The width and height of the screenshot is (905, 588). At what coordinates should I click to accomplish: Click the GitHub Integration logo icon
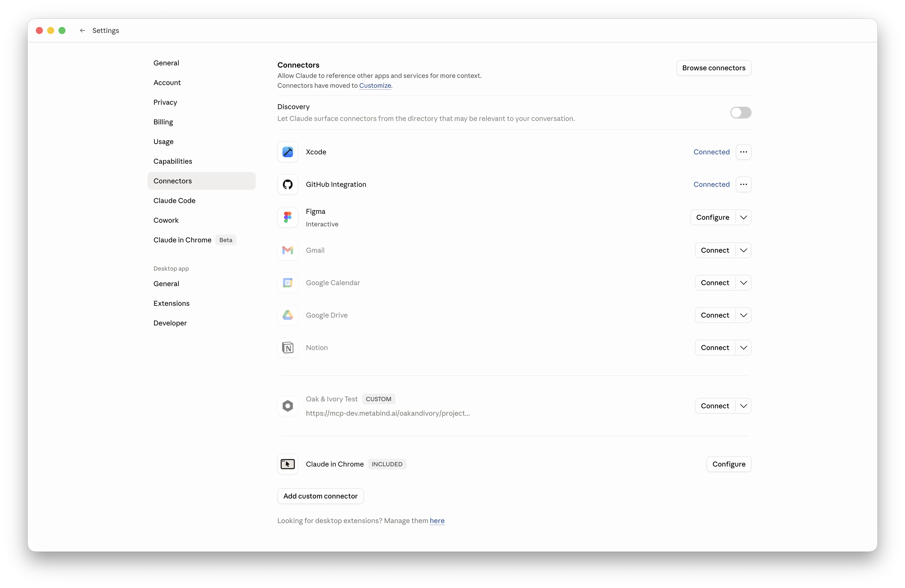tap(287, 184)
